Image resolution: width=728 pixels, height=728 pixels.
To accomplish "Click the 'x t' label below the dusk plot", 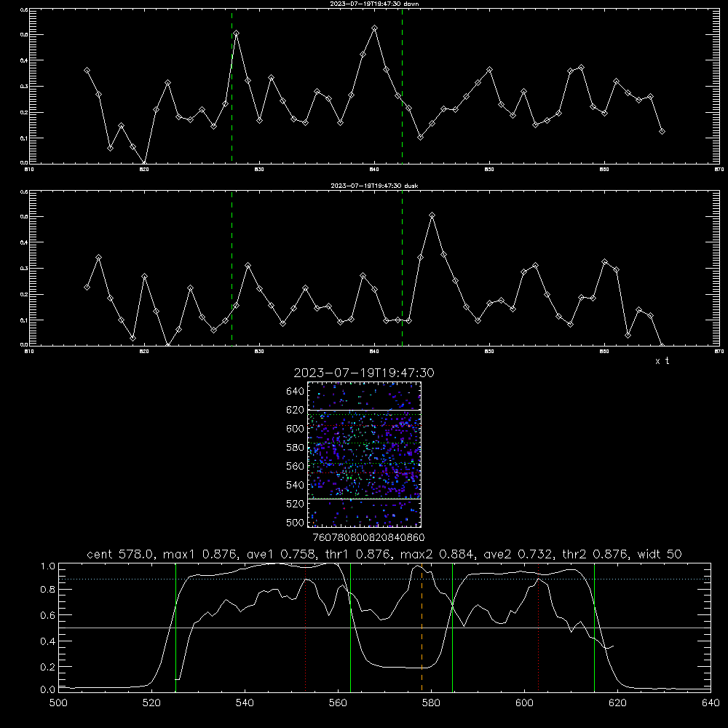I will (x=662, y=361).
